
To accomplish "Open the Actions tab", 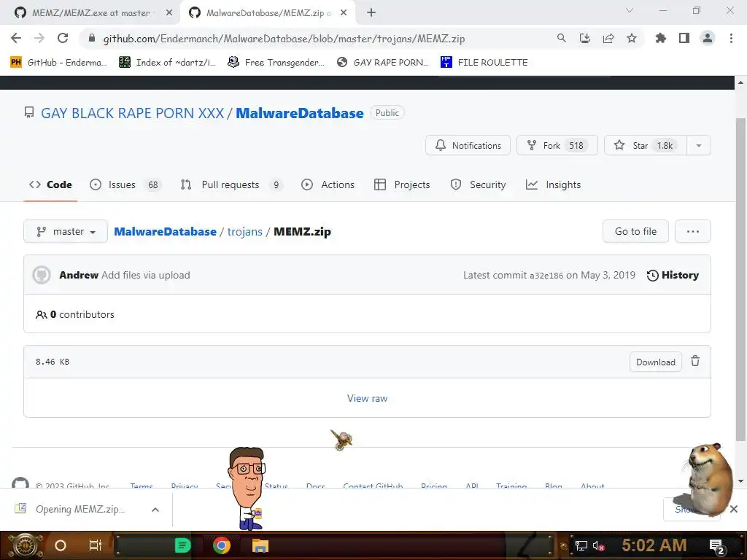I will click(x=328, y=184).
